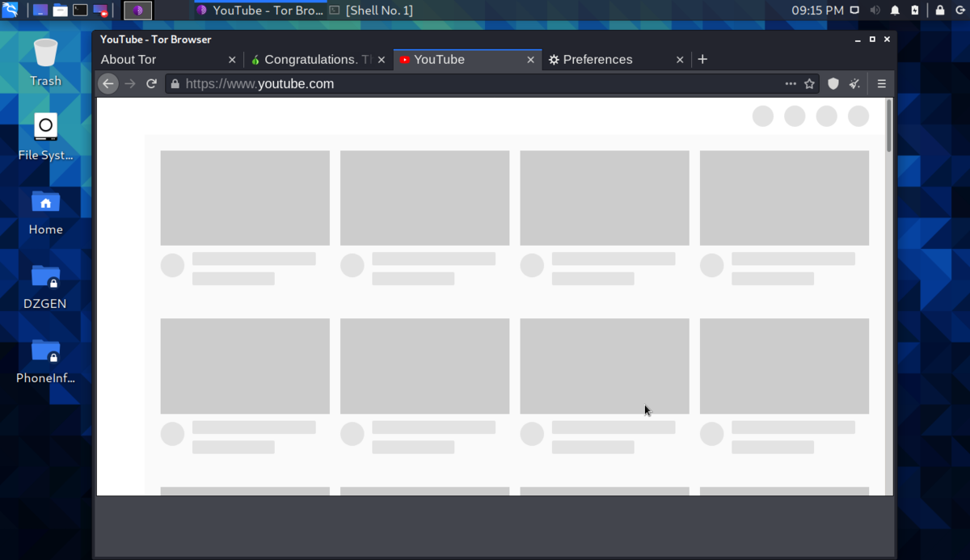Select the purple workspace switcher icon
The width and height of the screenshot is (970, 560).
click(138, 11)
